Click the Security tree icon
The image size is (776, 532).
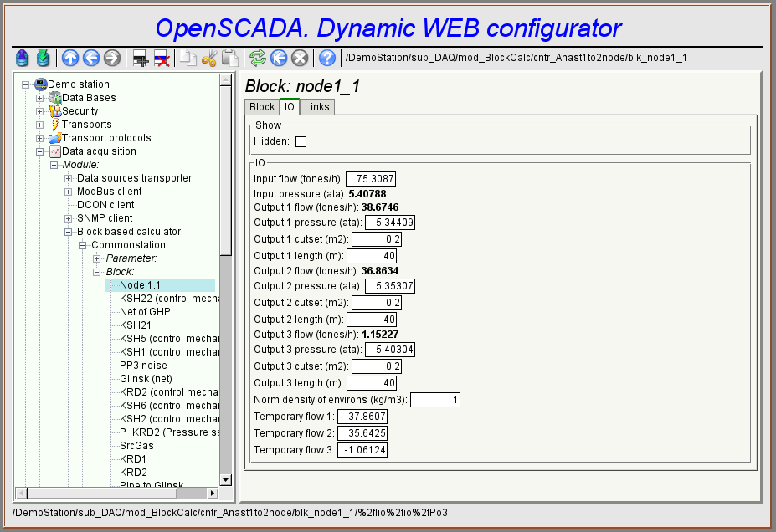coord(55,111)
